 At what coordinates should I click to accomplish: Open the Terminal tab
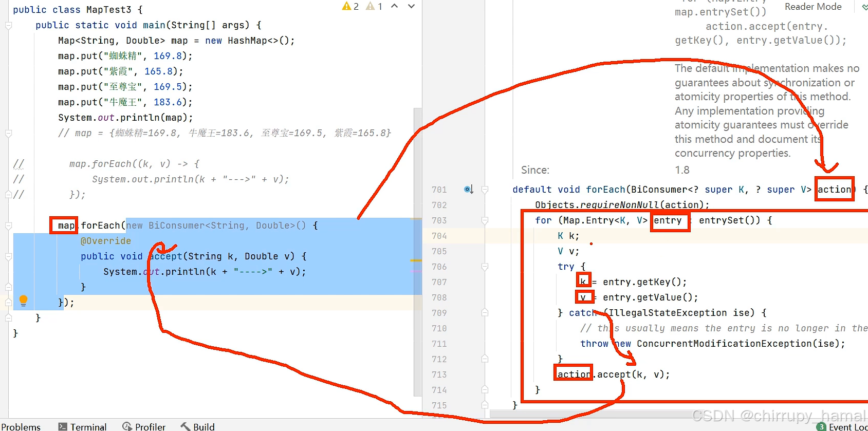[x=82, y=426]
